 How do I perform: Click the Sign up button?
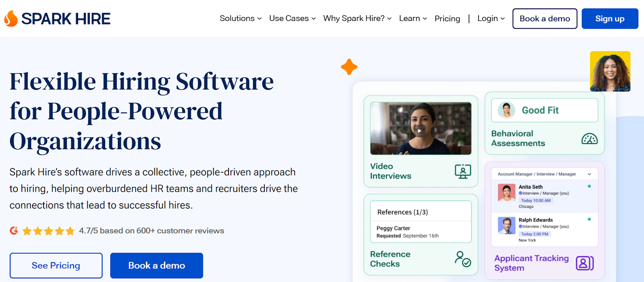tap(610, 19)
